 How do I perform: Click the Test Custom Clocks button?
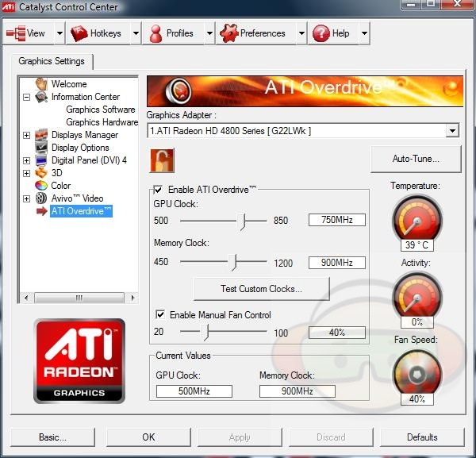pyautogui.click(x=261, y=289)
